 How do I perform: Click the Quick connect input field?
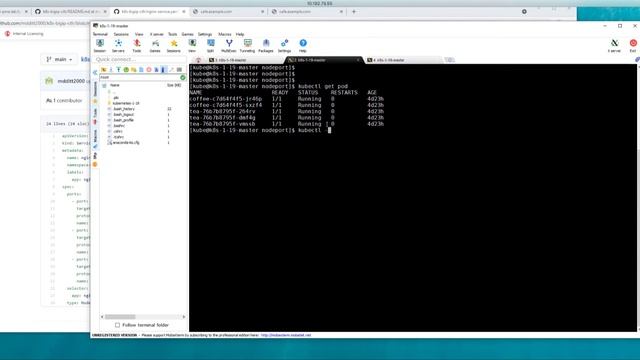140,60
